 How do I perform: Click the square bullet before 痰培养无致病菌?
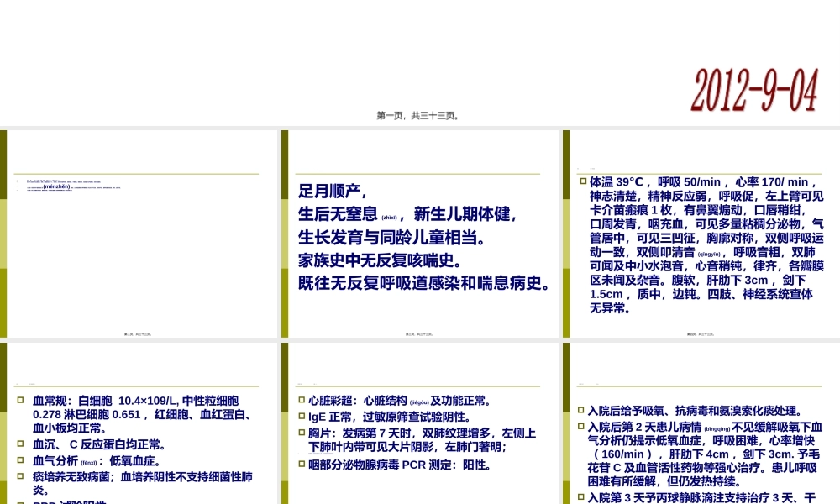18,475
